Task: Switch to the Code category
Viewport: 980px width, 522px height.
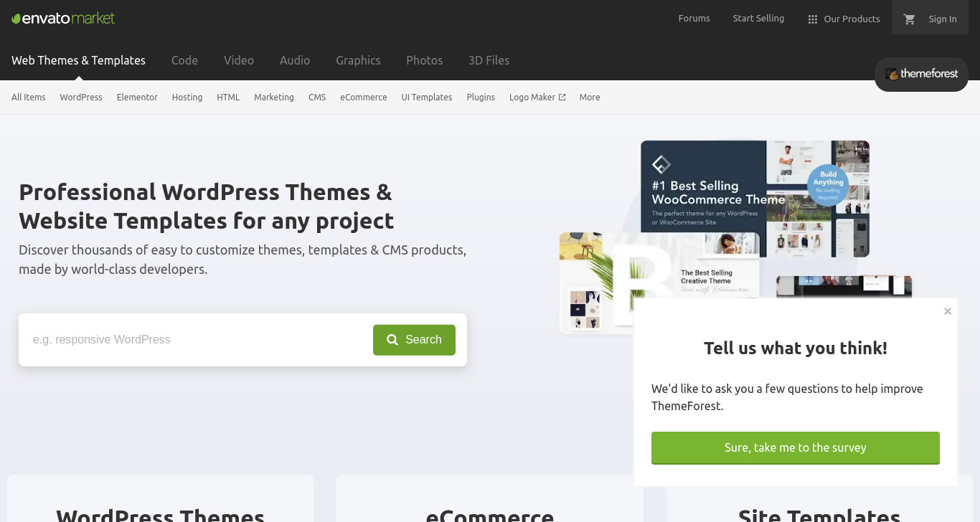Action: click(184, 60)
